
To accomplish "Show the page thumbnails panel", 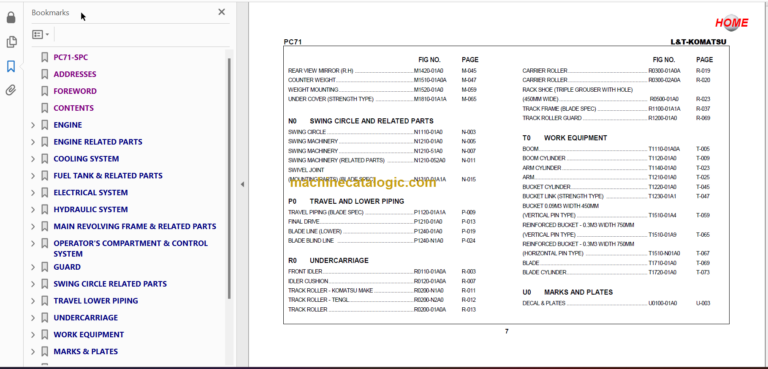I will point(11,42).
